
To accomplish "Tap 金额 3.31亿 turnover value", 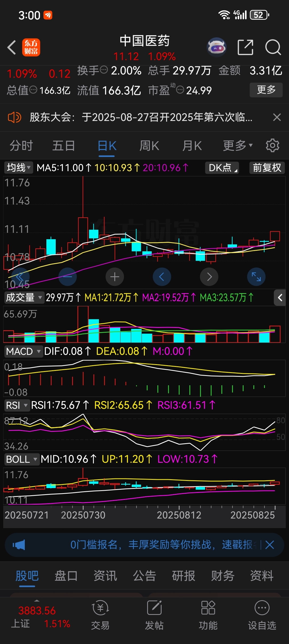I will pos(250,71).
